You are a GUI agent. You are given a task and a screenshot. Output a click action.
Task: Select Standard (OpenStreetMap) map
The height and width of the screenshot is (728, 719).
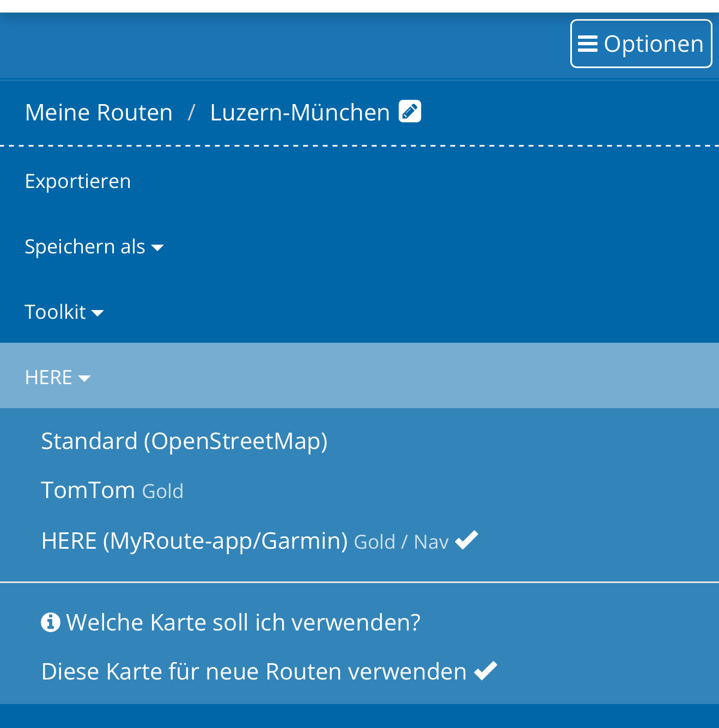184,441
